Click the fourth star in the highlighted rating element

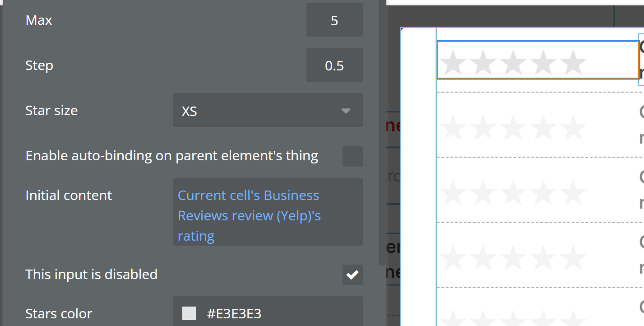point(543,62)
